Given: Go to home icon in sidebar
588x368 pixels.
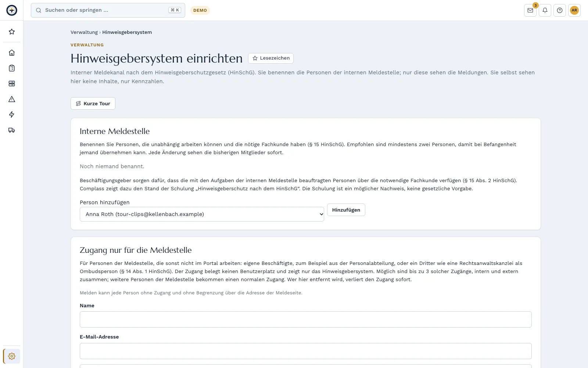Looking at the screenshot, I should (x=12, y=53).
